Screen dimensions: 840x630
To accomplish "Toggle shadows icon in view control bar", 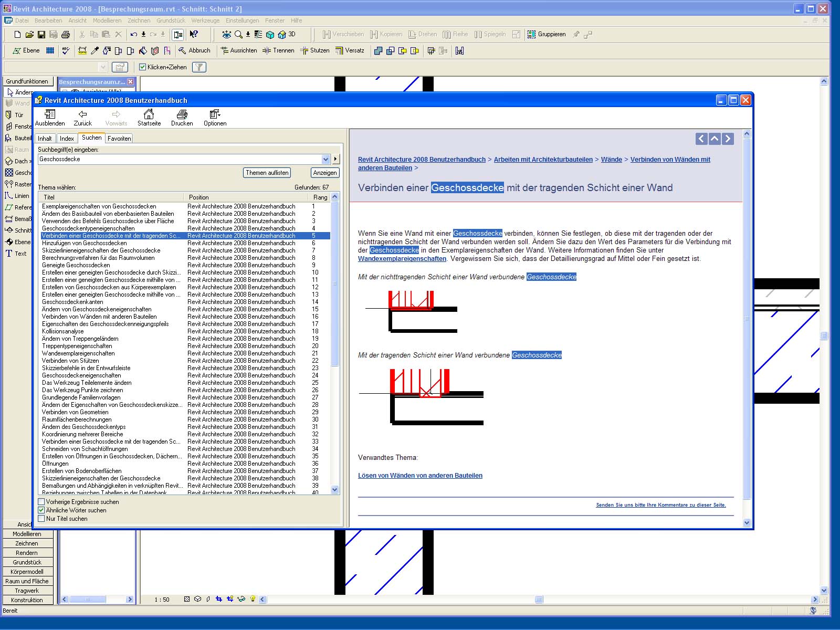I will pos(208,599).
